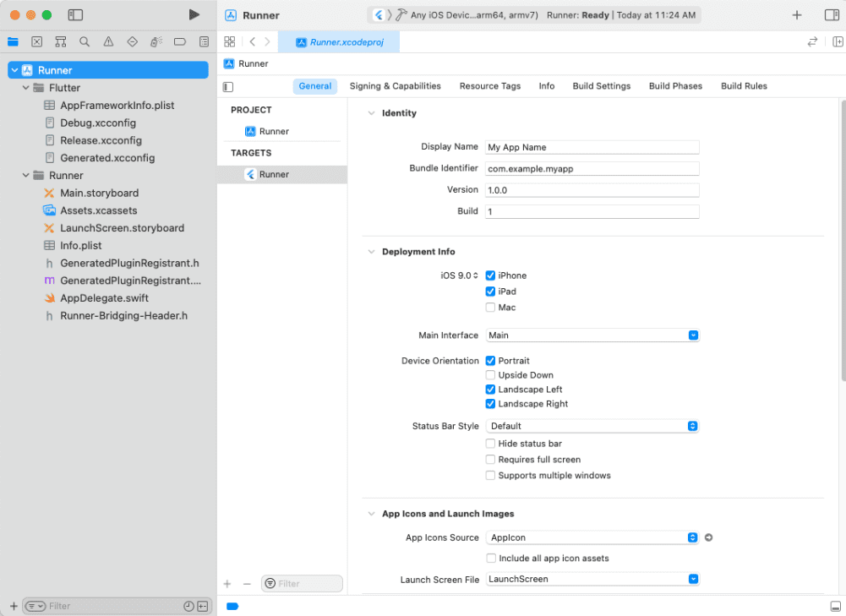The image size is (846, 616).
Task: Enable the Upside Down orientation
Action: pyautogui.click(x=490, y=374)
